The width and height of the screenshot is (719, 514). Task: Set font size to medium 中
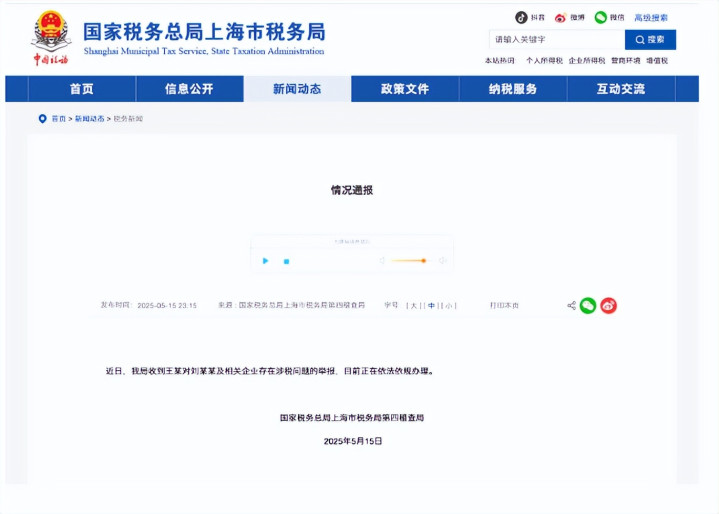431,305
